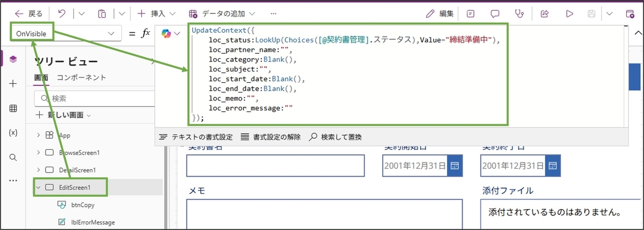
Task: Open end date calendar icon
Action: coord(553,166)
